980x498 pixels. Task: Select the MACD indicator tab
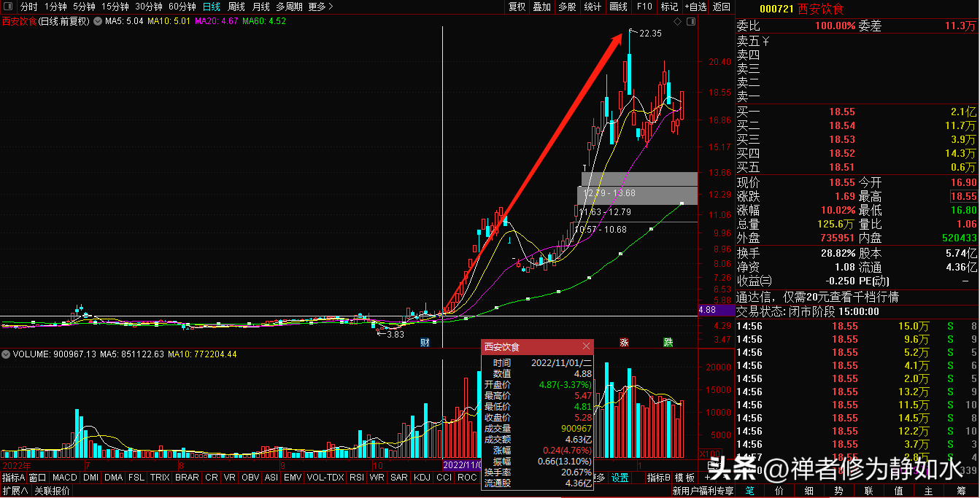point(65,478)
